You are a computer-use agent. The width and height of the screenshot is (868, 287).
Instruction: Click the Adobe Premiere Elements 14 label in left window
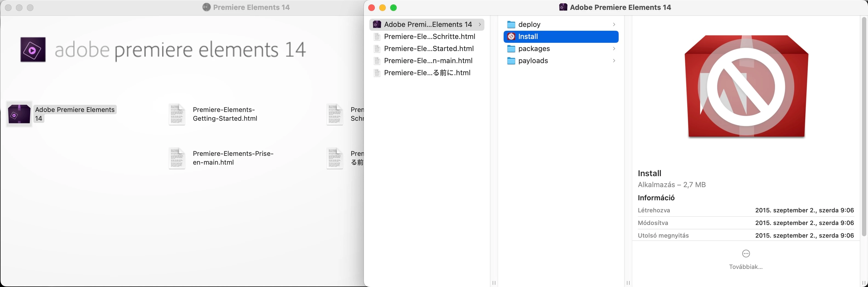75,114
